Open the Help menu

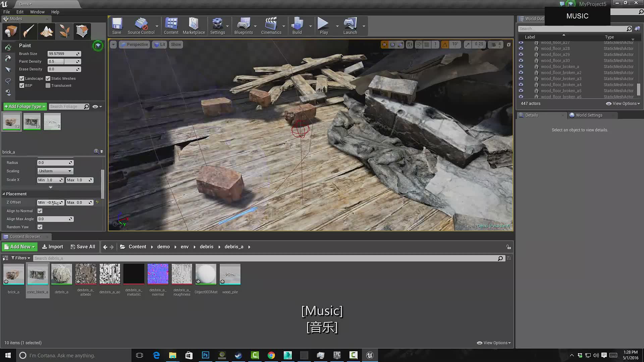55,12
